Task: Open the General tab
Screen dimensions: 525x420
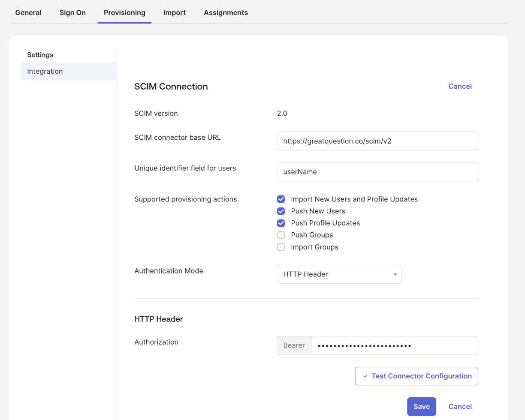Action: [x=28, y=12]
